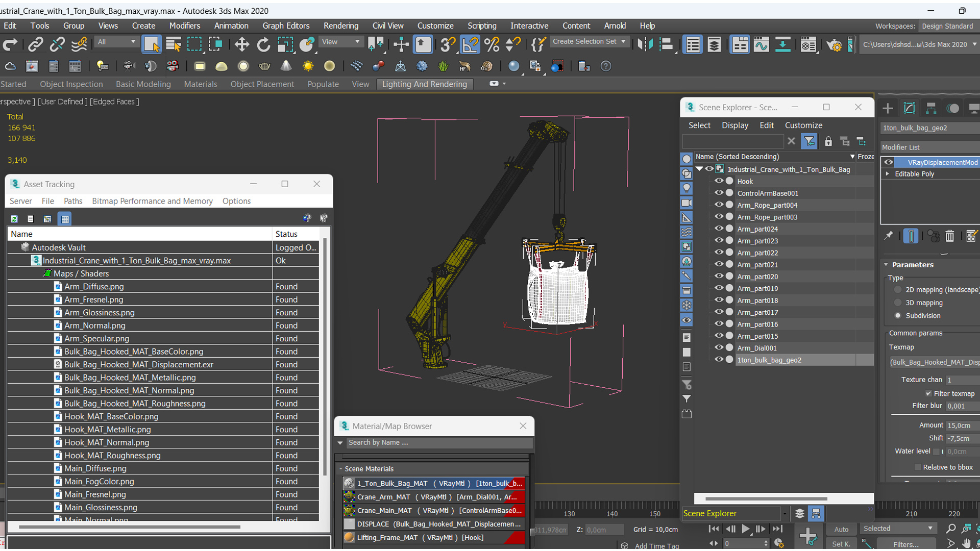Click the Texmap Bulk_Bag_Hooked_MAT button
The width and height of the screenshot is (980, 551).
coord(934,362)
